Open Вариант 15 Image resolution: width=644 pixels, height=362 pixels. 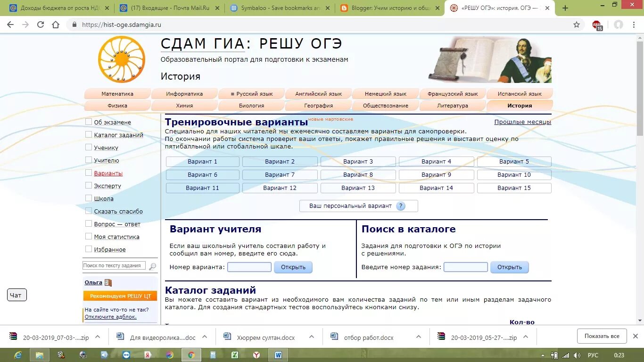point(514,188)
